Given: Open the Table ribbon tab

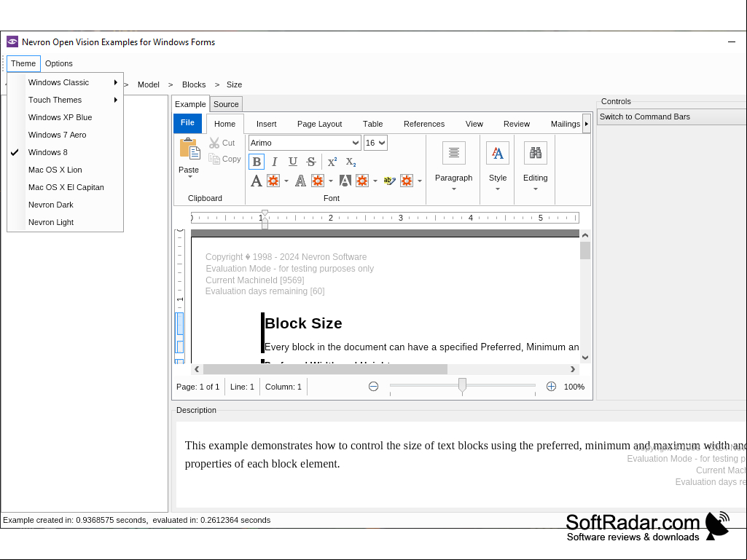Looking at the screenshot, I should [372, 124].
